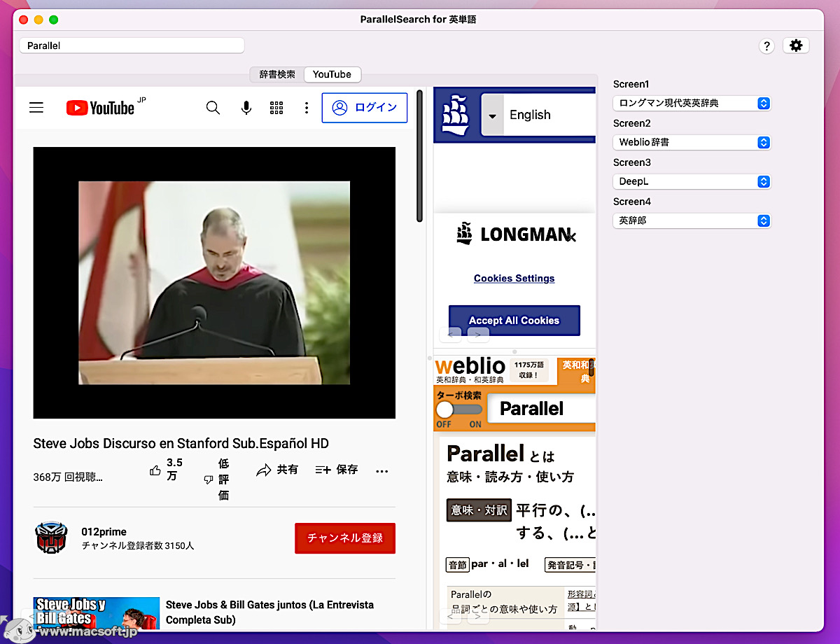Click the thumbs-up like icon
Screen dimensions: 840x644
pos(155,470)
